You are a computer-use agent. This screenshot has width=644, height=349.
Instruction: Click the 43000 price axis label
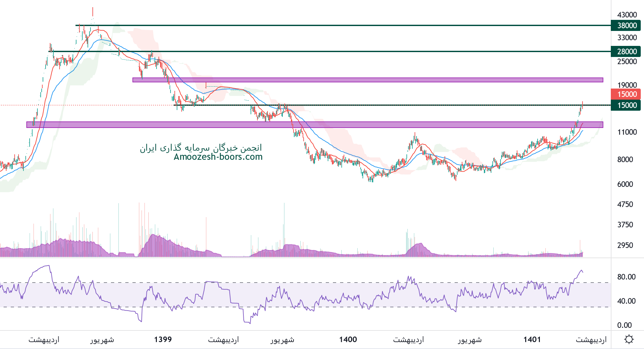pos(627,15)
